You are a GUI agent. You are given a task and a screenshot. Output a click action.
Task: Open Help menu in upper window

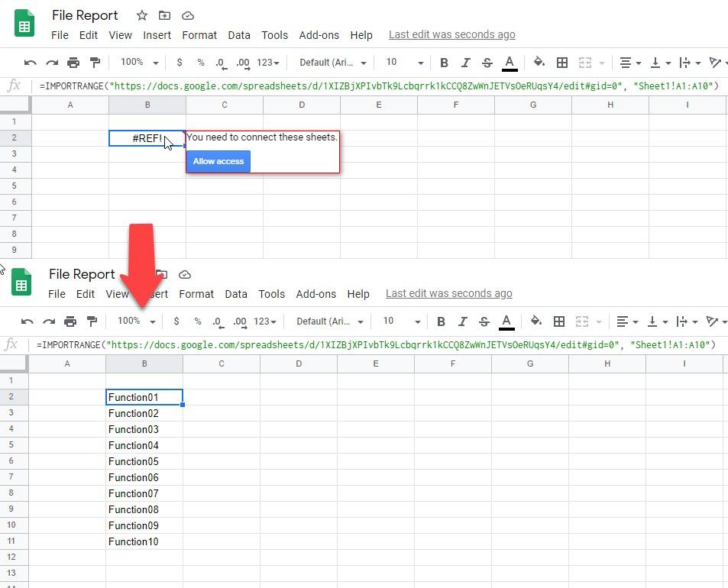click(x=361, y=35)
